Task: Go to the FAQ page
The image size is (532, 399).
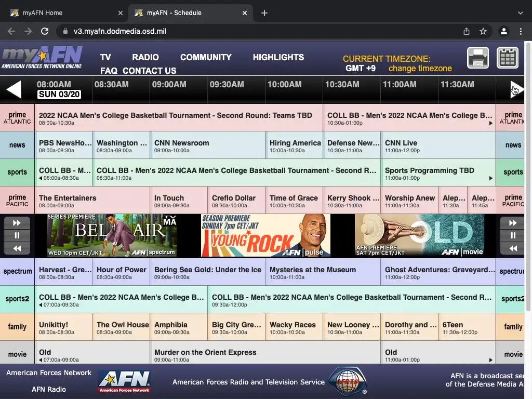Action: 109,71
